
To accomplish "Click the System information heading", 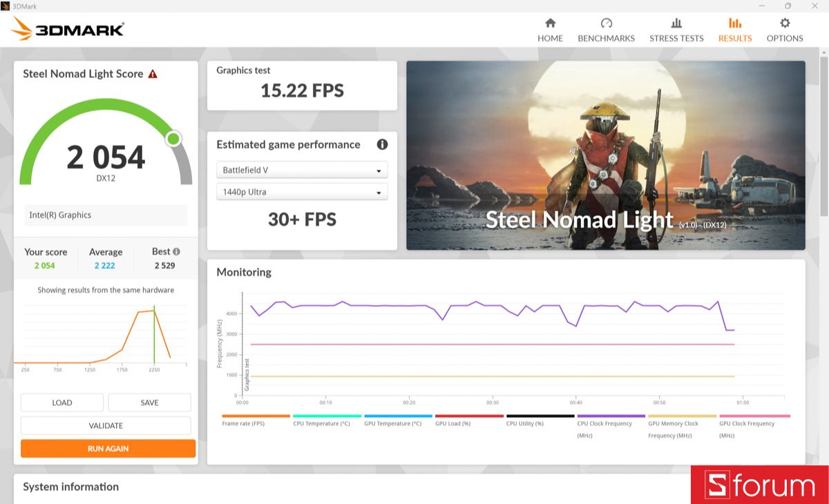I will [x=70, y=487].
